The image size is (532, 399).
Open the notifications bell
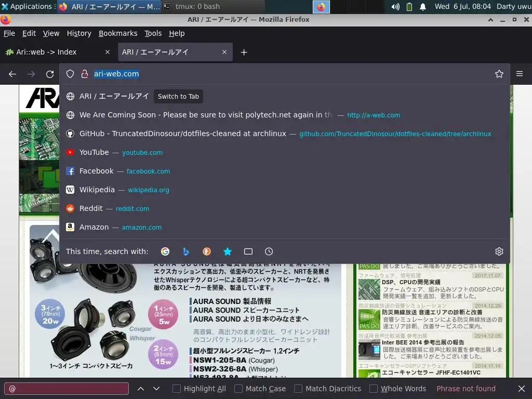pos(423,6)
